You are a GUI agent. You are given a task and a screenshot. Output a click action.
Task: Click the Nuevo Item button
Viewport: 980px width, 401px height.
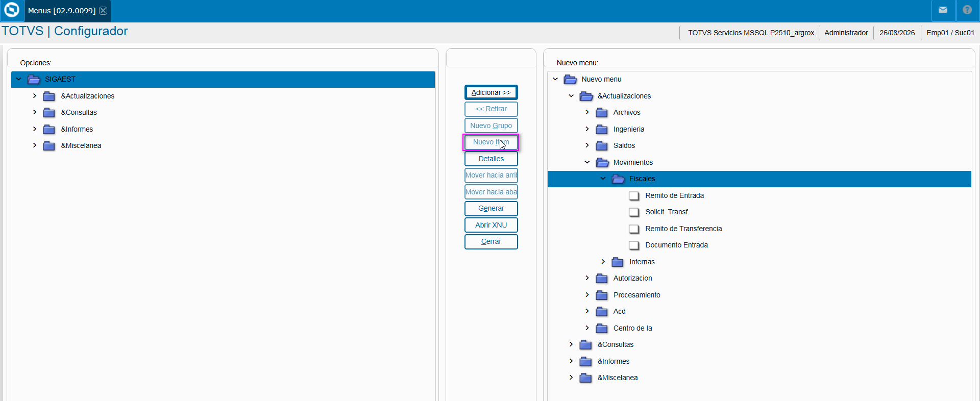point(491,142)
